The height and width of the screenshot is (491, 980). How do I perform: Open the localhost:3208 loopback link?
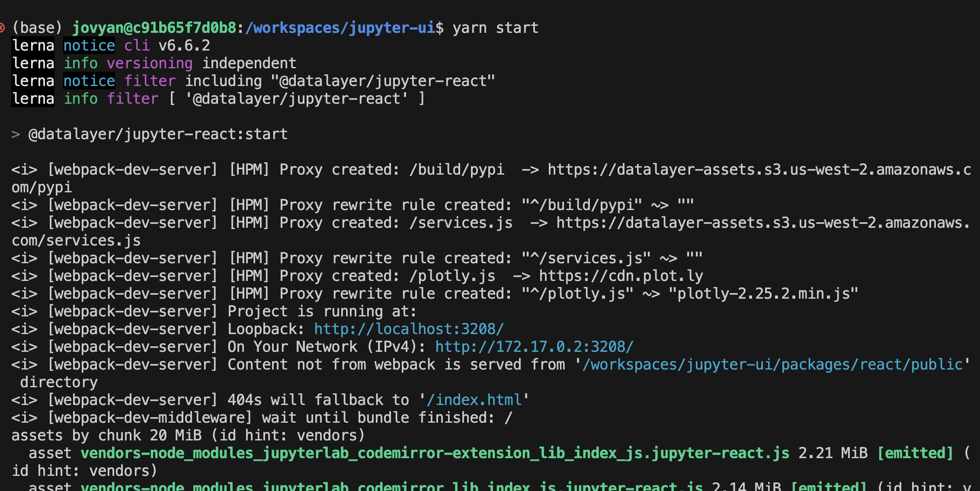(408, 328)
